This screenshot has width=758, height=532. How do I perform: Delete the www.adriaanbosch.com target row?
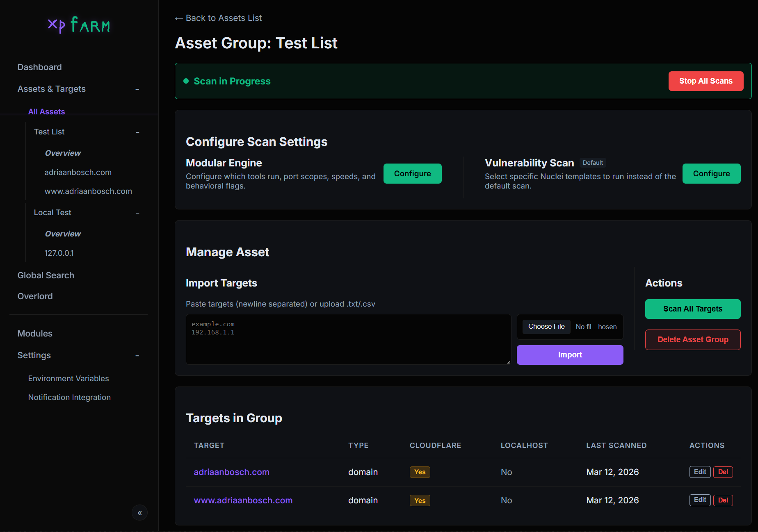point(723,500)
